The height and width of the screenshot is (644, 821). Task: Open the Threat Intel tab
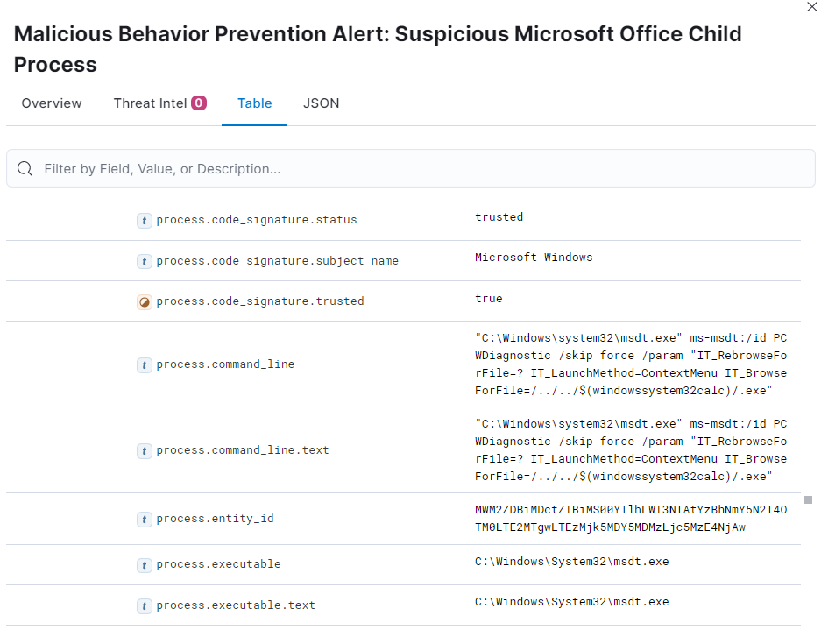tap(159, 103)
